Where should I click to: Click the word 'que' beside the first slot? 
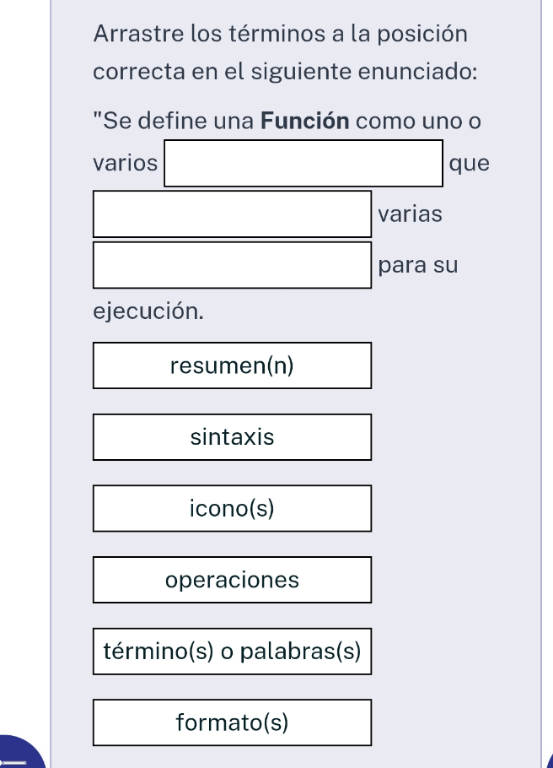[469, 164]
